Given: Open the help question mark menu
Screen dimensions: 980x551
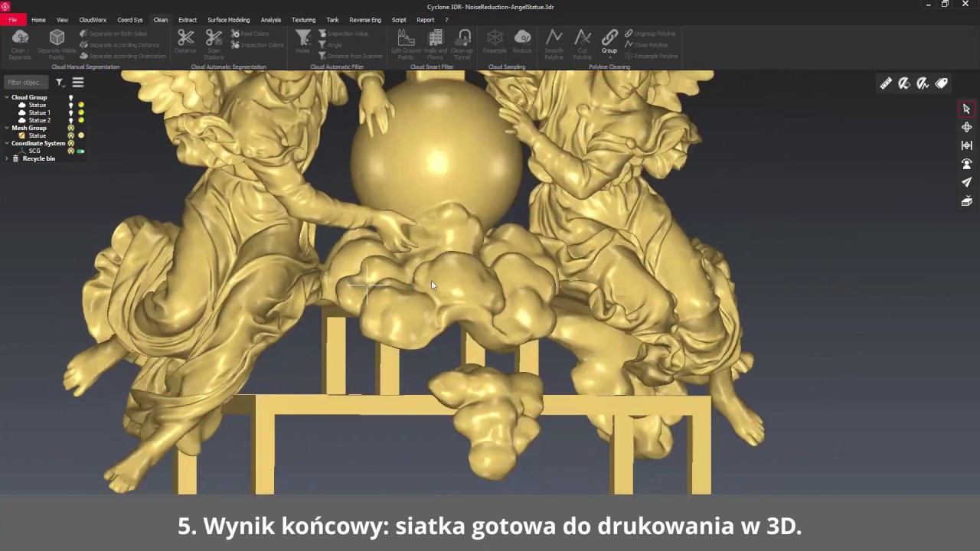Looking at the screenshot, I should click(x=446, y=20).
